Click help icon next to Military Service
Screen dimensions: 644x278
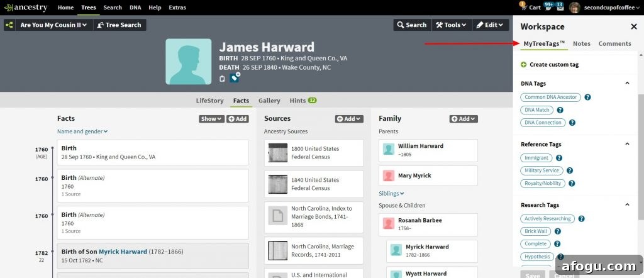(x=570, y=170)
